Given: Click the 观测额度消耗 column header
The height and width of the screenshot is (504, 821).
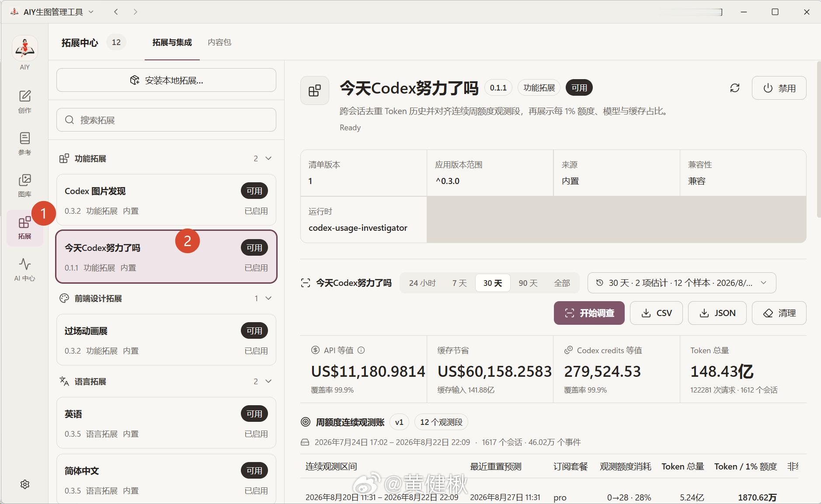Looking at the screenshot, I should coord(626,466).
